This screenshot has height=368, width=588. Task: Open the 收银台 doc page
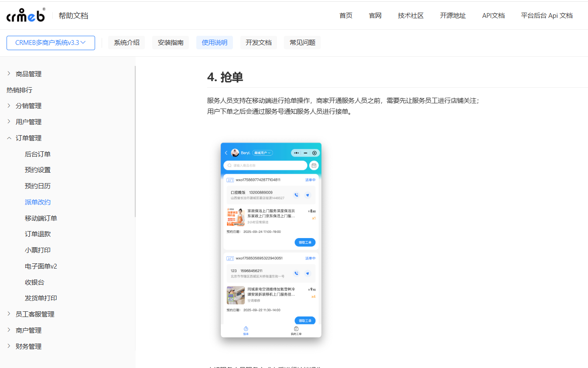(x=34, y=283)
